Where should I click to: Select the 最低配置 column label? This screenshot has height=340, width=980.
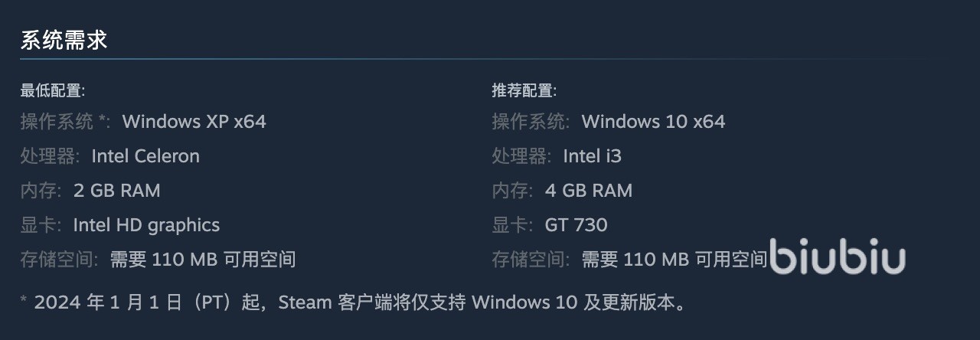(x=52, y=90)
